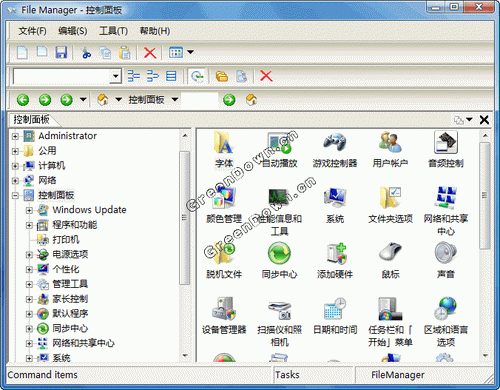Click the view mode grid icon
500x390 pixels.
(176, 52)
